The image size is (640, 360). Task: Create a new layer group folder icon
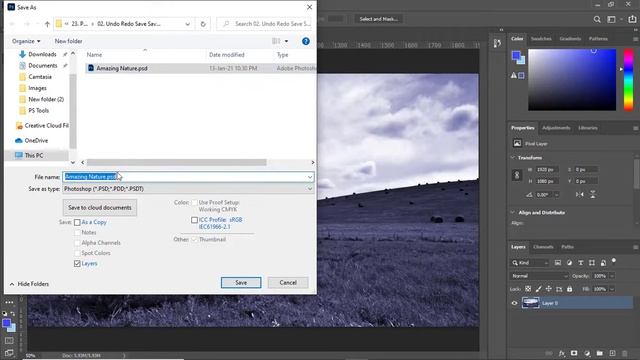coord(600,353)
